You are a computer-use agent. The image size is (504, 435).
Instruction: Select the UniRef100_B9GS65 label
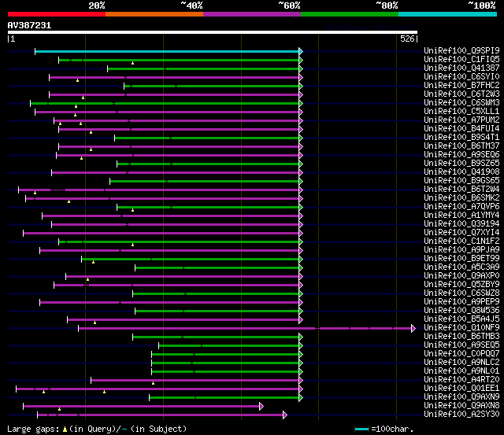[x=461, y=180]
